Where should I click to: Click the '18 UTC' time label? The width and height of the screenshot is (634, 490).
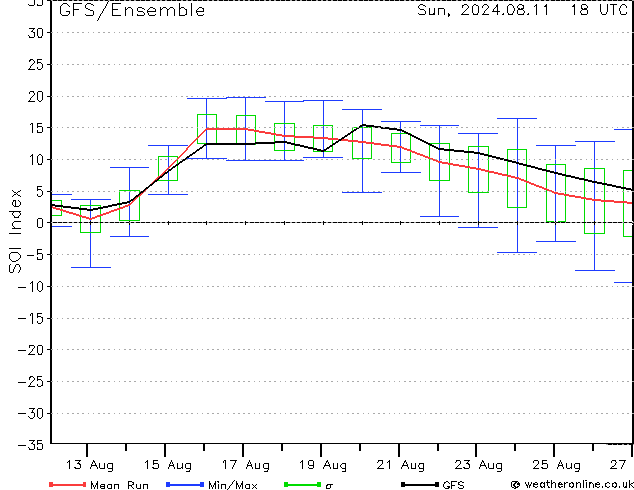[x=599, y=10]
